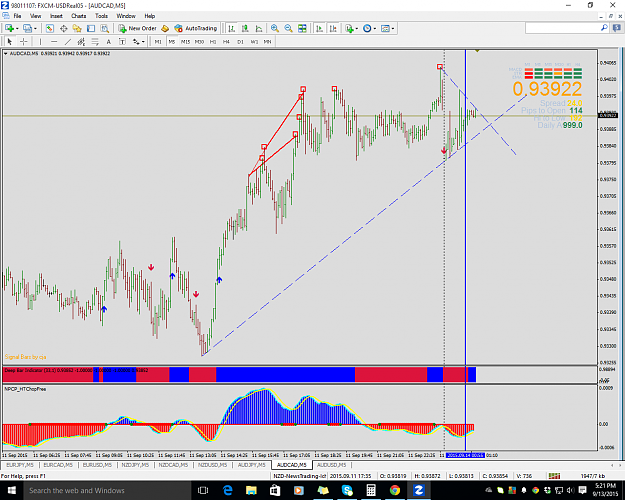Switch to the EURJPY,M5 chart tab
The height and width of the screenshot is (500, 625).
[20, 465]
